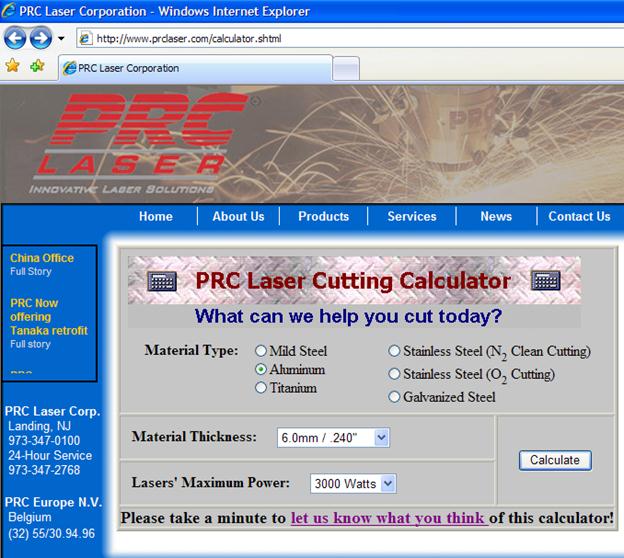
Task: Open the About Us menu item
Action: pyautogui.click(x=238, y=216)
